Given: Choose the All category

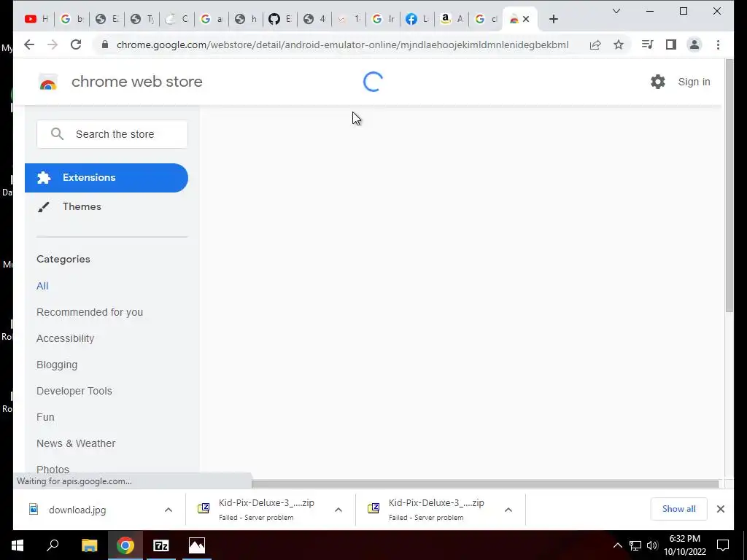Looking at the screenshot, I should click(42, 286).
